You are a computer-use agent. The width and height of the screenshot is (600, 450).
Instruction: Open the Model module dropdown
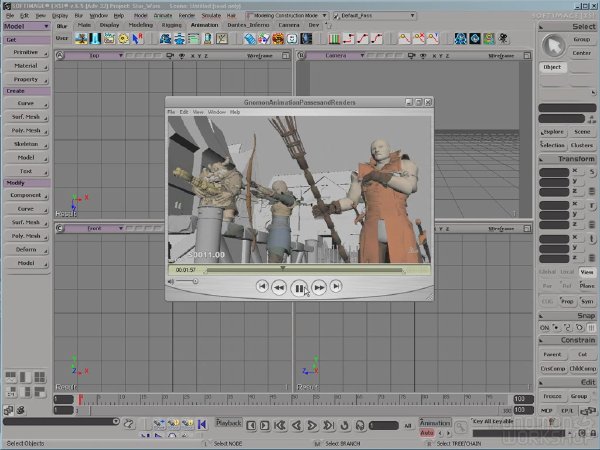[x=26, y=26]
